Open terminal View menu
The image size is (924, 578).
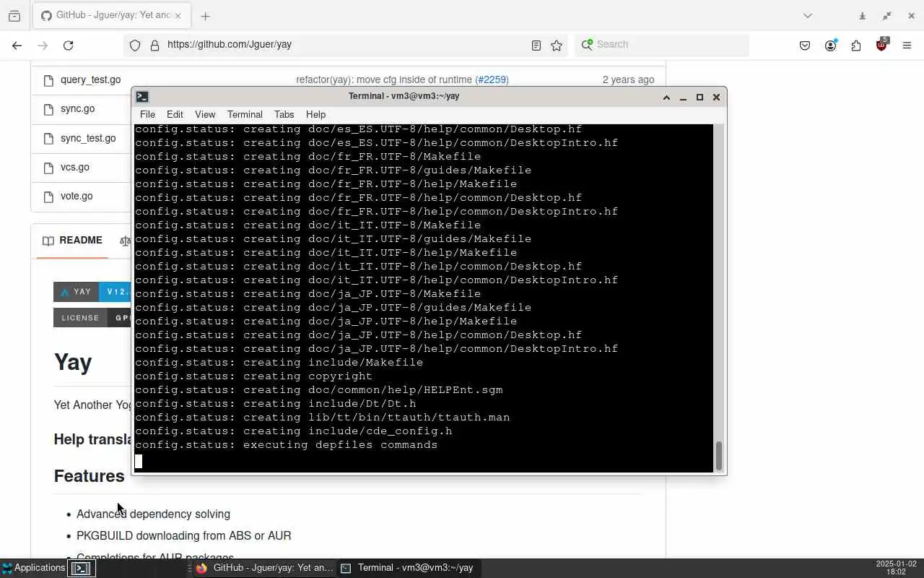coord(205,114)
